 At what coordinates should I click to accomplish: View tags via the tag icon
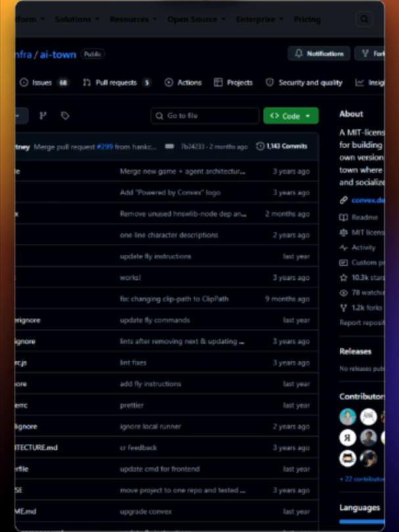pyautogui.click(x=65, y=116)
